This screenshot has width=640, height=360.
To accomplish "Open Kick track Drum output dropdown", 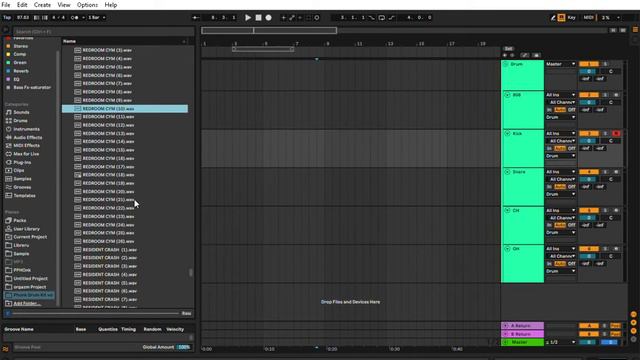I will (x=560, y=156).
